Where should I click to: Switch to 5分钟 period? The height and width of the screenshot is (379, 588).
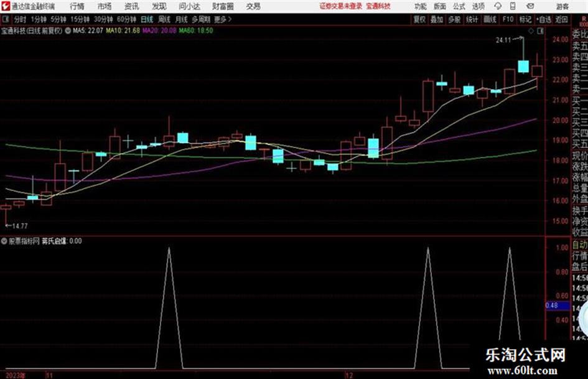[x=58, y=19]
